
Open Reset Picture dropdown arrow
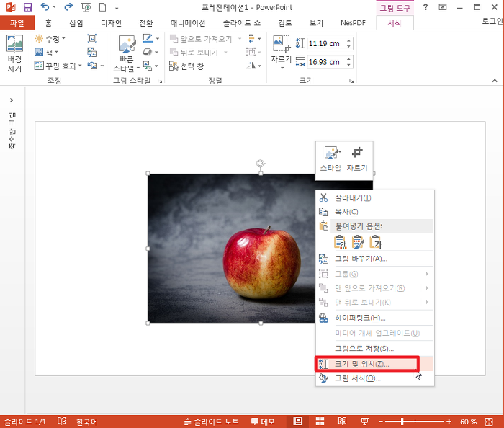click(x=102, y=66)
